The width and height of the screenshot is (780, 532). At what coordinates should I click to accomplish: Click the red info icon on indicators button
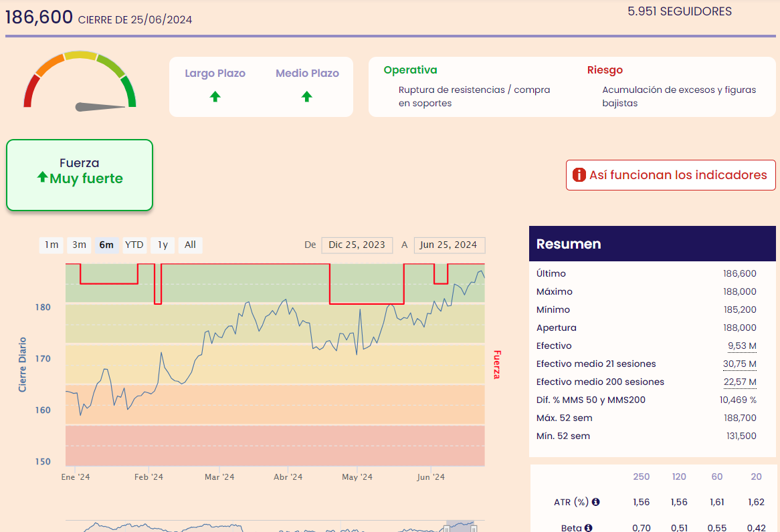[x=579, y=175]
